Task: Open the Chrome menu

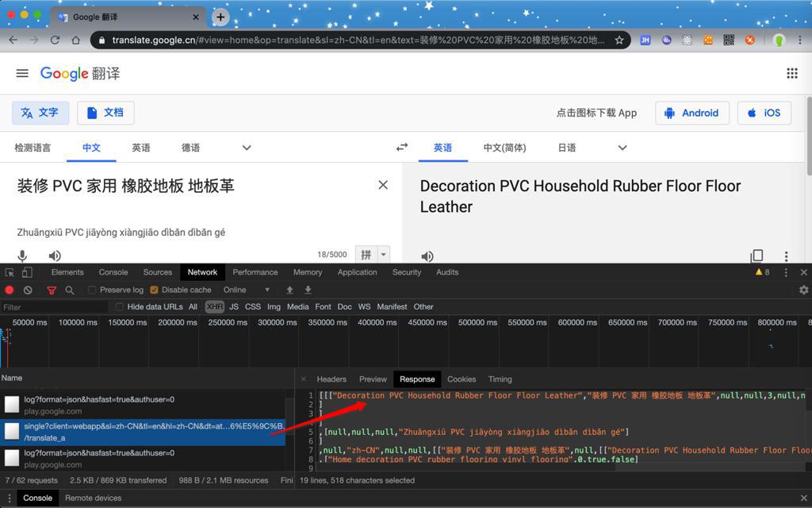Action: (800, 40)
